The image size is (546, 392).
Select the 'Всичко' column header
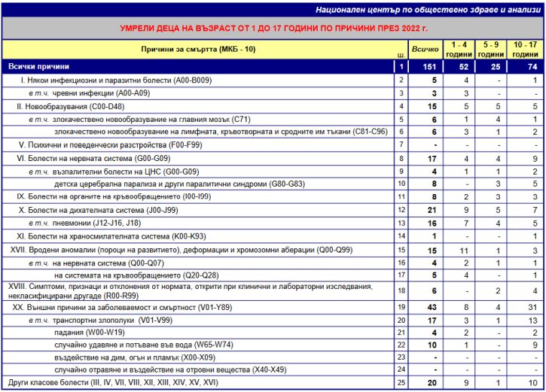click(x=426, y=50)
